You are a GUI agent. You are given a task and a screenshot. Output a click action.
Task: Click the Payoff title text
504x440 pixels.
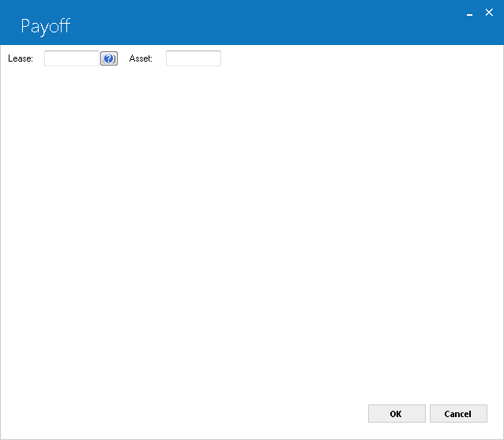click(x=45, y=26)
